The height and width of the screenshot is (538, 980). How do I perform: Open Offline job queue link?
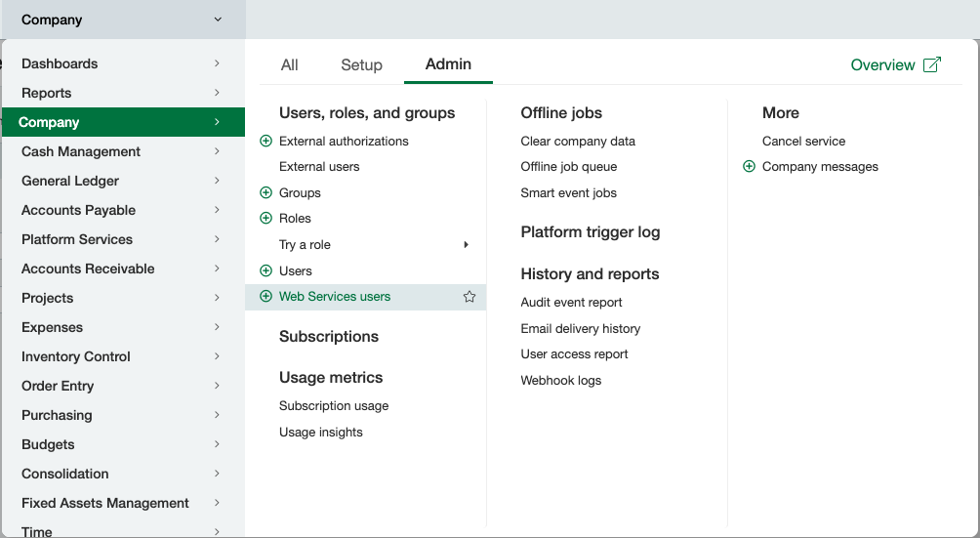tap(569, 167)
